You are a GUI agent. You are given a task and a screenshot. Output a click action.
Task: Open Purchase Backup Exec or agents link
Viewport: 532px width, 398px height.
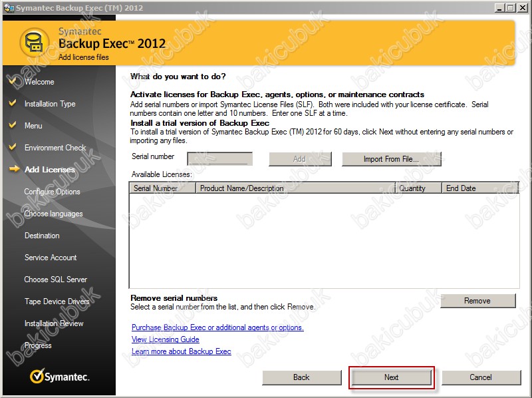point(217,327)
